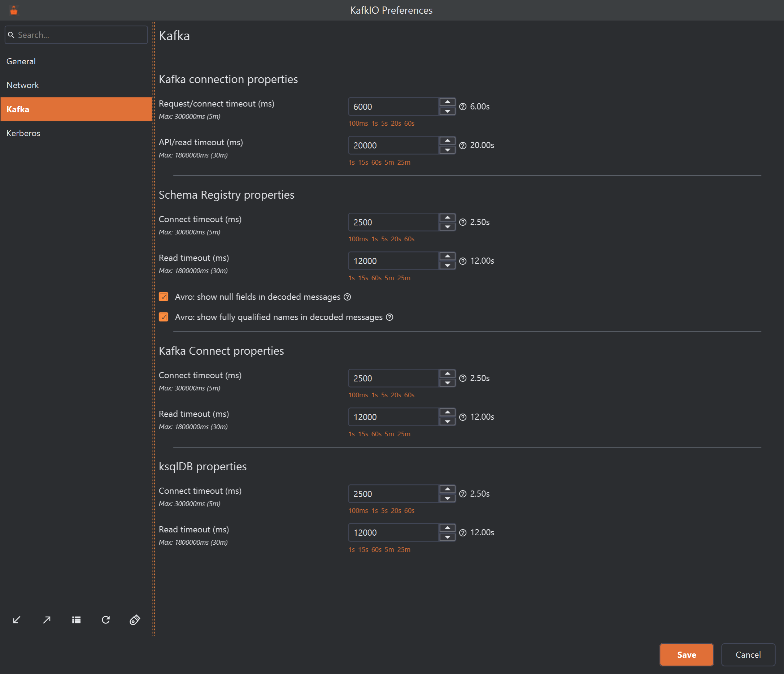Click the preferences Search field
Screen dimensions: 784x674
76,35
